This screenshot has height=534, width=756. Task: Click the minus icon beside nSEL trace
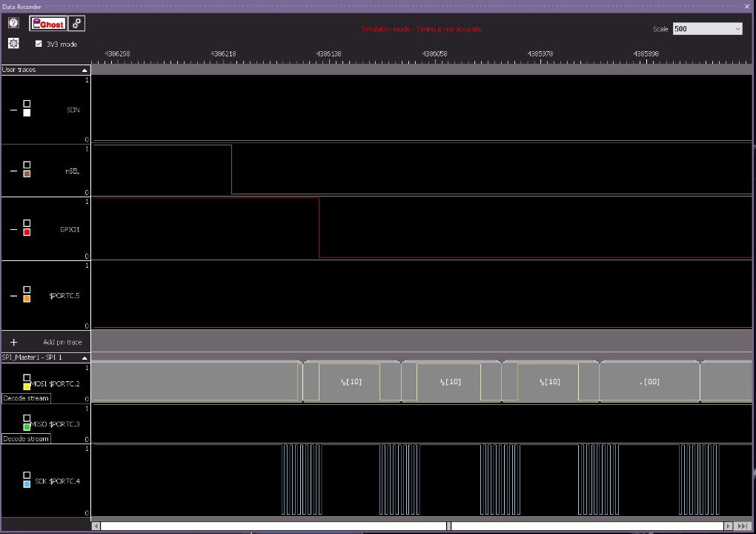point(13,171)
